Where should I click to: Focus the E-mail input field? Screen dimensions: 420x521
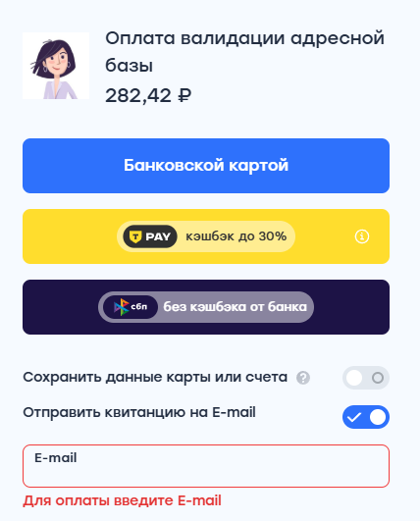coord(206,466)
